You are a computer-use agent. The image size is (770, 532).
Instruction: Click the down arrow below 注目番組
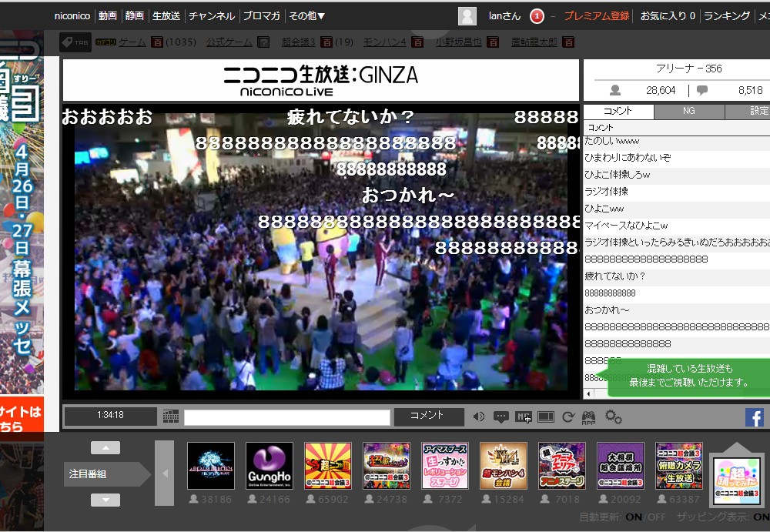(x=105, y=500)
